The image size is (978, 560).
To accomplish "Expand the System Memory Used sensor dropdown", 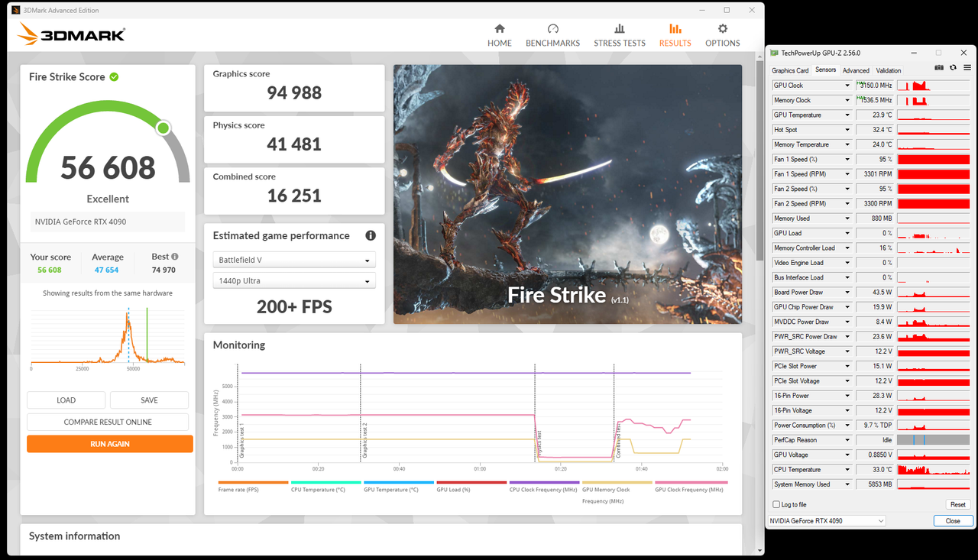I will click(847, 484).
